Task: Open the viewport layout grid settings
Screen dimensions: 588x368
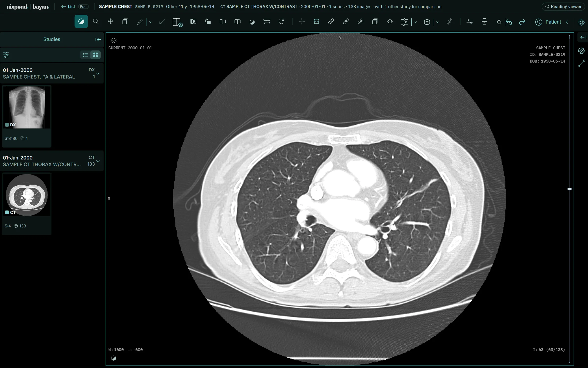Action: pyautogui.click(x=177, y=22)
